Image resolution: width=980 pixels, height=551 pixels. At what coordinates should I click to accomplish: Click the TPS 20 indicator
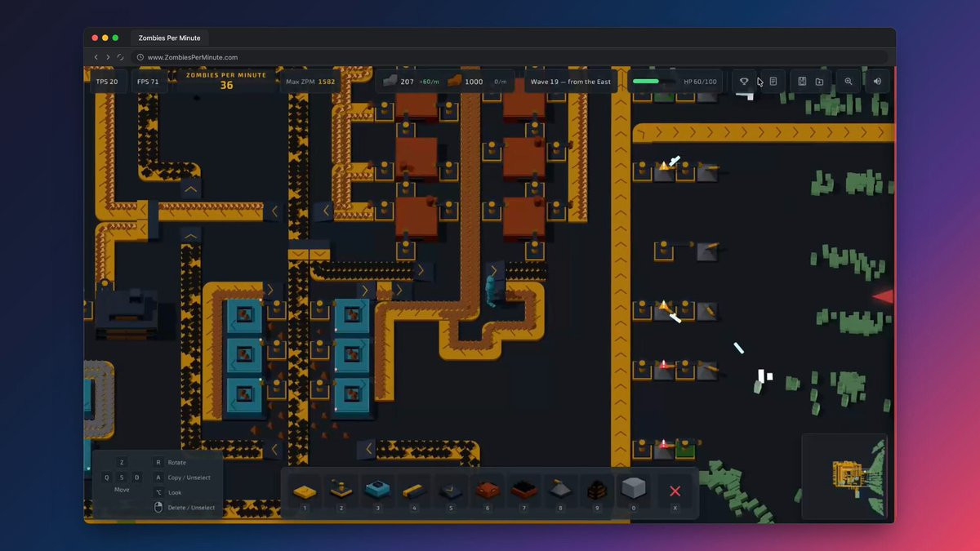pos(107,82)
